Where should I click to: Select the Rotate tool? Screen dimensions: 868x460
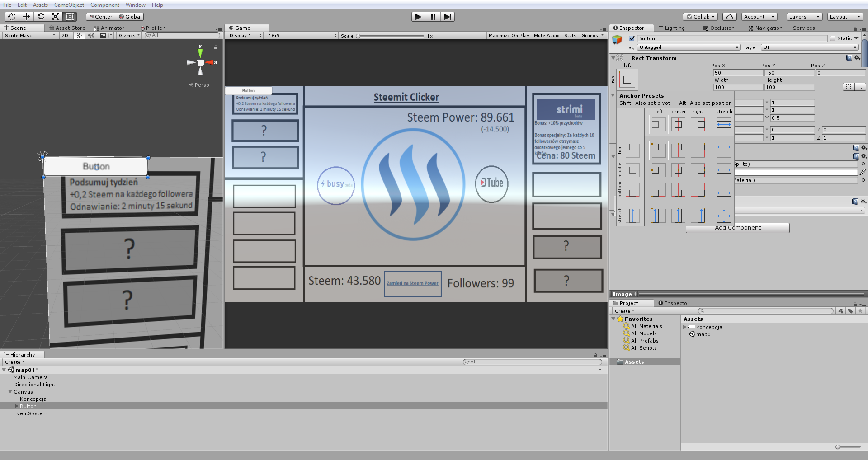coord(41,17)
